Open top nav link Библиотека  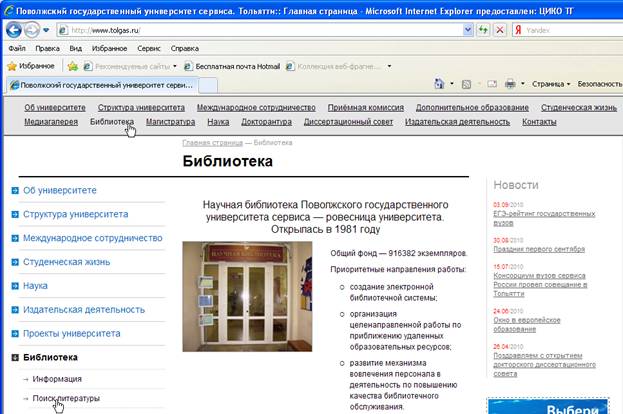pos(112,122)
